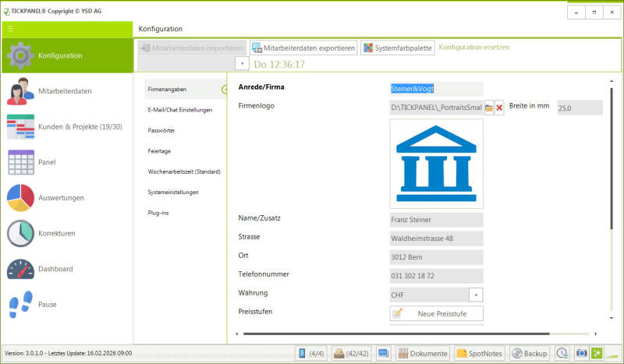Click the Name/Zusatz field Franz Steiner
624x364 pixels.
click(436, 220)
